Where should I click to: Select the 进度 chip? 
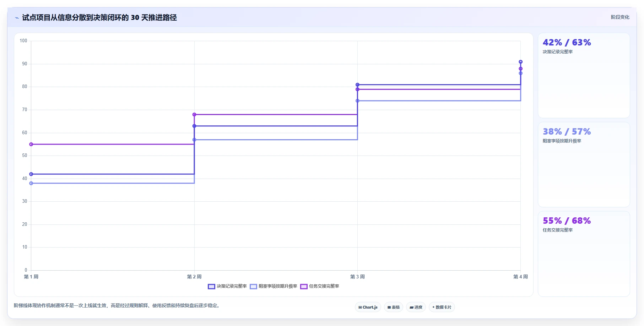[x=416, y=307]
